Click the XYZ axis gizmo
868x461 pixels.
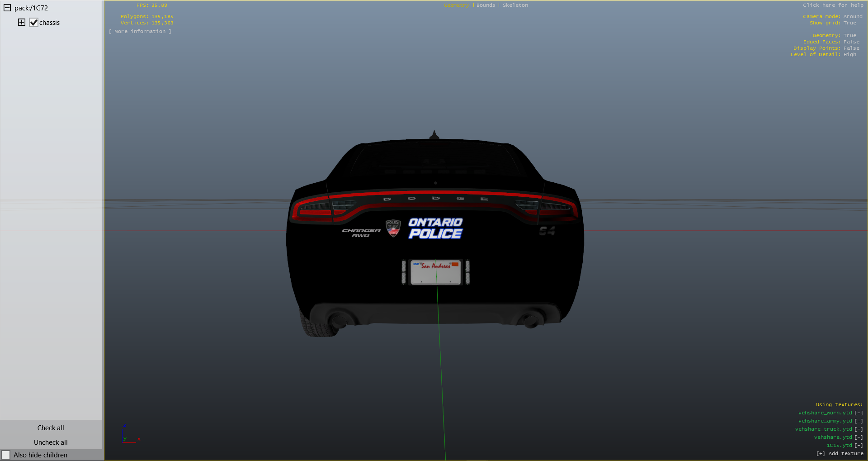[129, 435]
